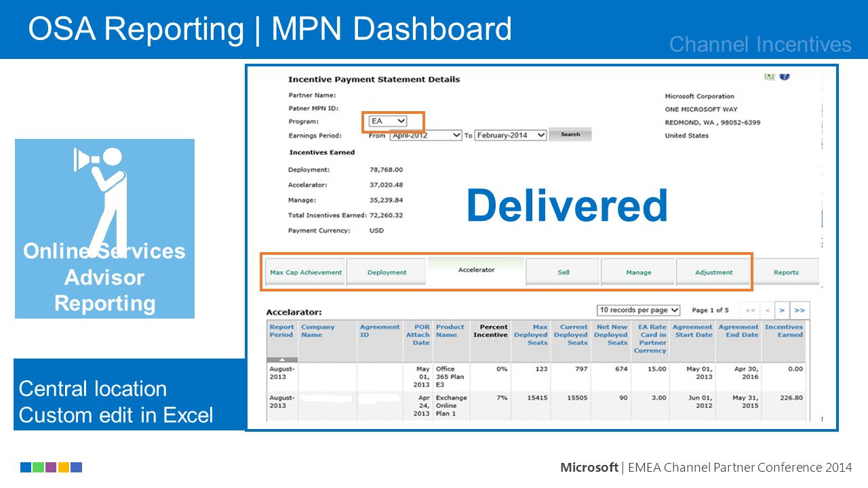Jump to last page with >> button

click(x=800, y=310)
